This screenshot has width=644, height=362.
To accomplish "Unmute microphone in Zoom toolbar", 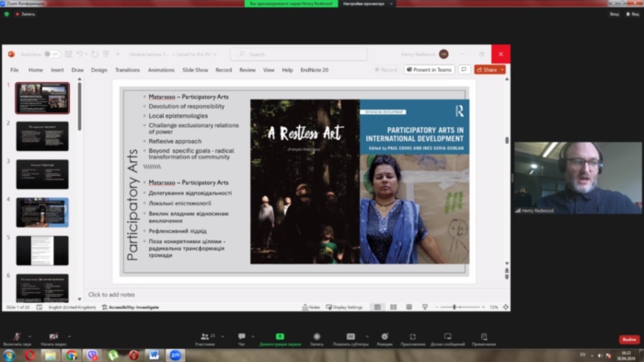I will (17, 339).
